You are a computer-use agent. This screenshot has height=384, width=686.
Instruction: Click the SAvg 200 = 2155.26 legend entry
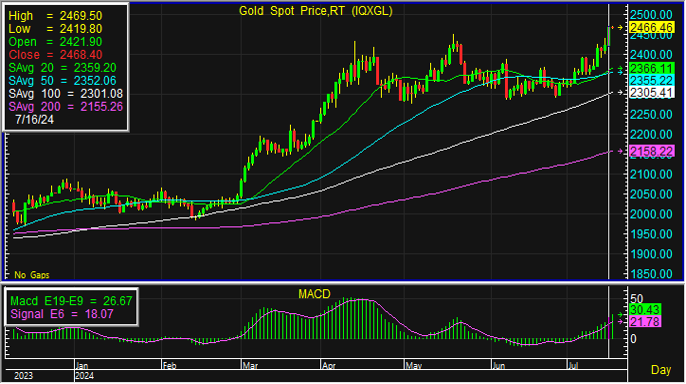(66, 107)
